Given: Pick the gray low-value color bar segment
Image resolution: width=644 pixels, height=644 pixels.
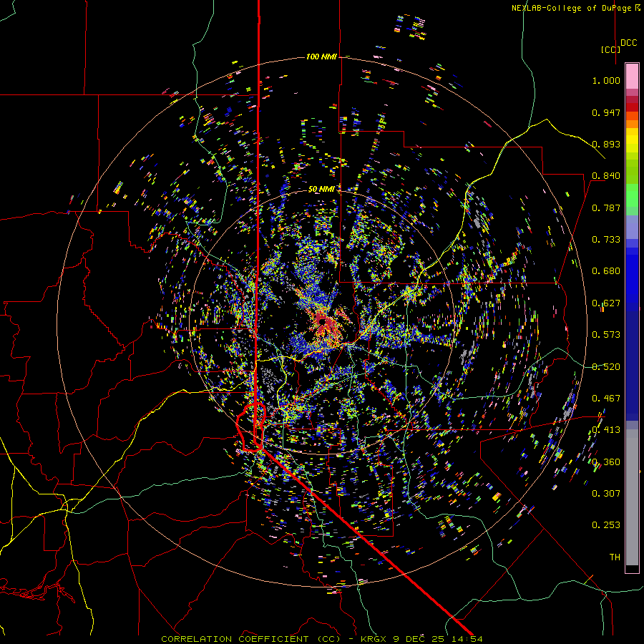Looking at the screenshot, I should coord(632,497).
